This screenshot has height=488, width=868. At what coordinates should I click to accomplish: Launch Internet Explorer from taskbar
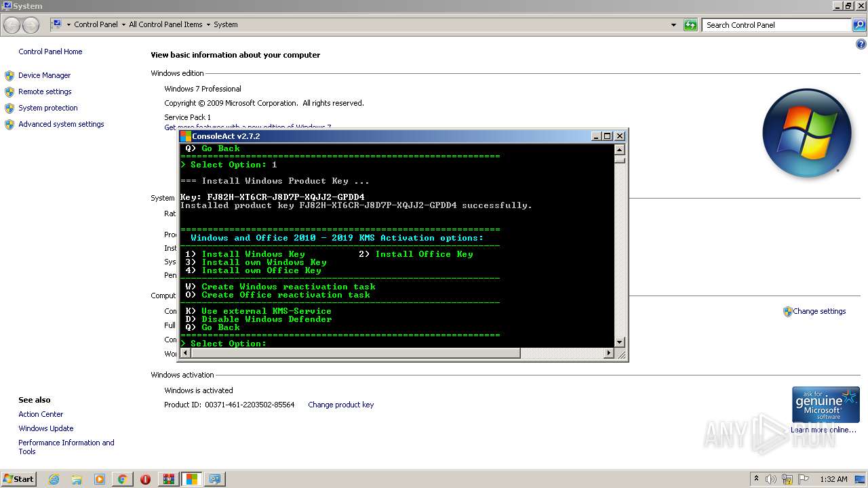pyautogui.click(x=54, y=479)
